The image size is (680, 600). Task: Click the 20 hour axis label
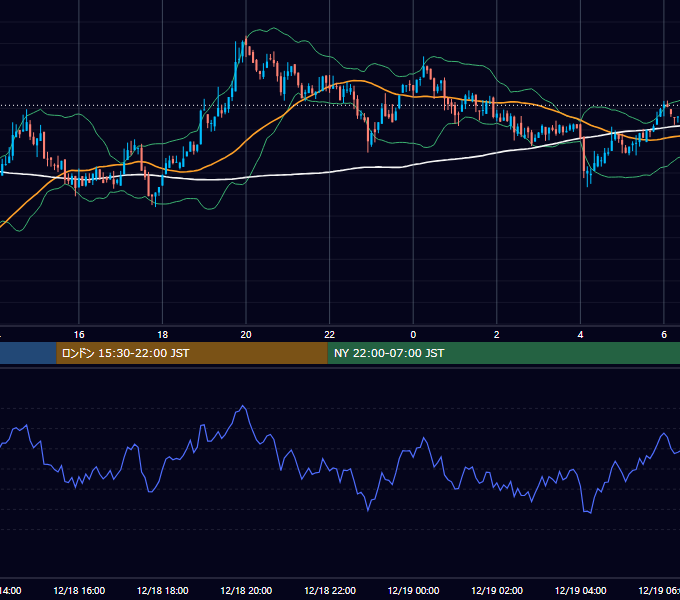(246, 335)
